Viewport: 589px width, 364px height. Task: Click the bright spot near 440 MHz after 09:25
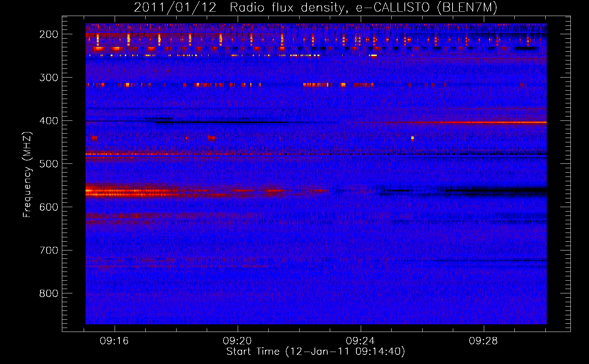tap(412, 138)
